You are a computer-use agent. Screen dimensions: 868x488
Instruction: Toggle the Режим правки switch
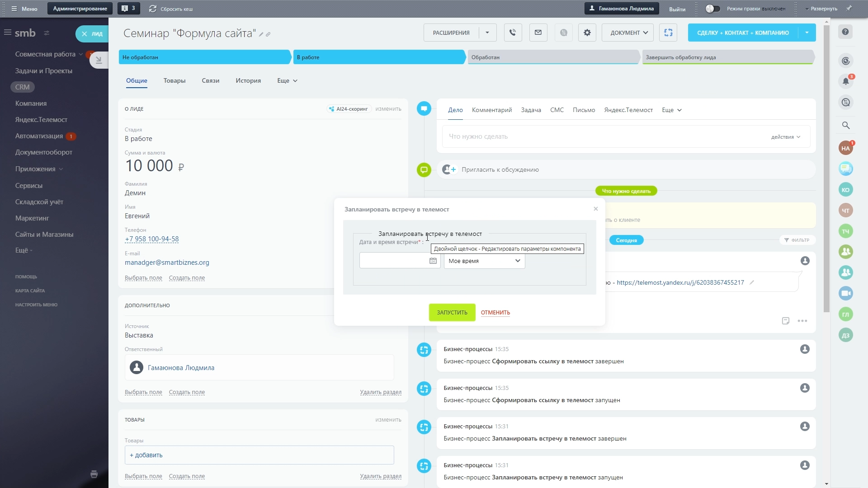pos(712,9)
